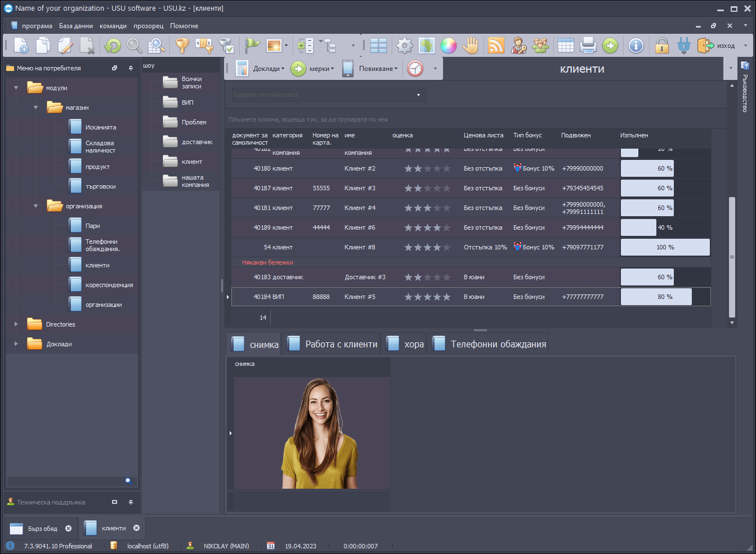Close the Бърз обяд bottom tab

[68, 528]
